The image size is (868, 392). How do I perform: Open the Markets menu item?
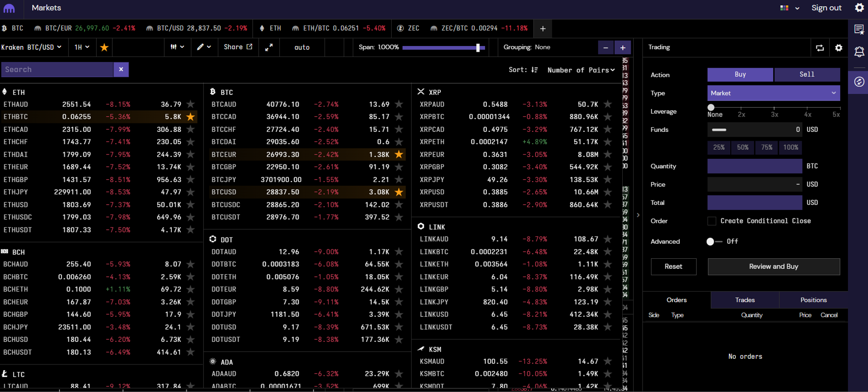(x=46, y=8)
